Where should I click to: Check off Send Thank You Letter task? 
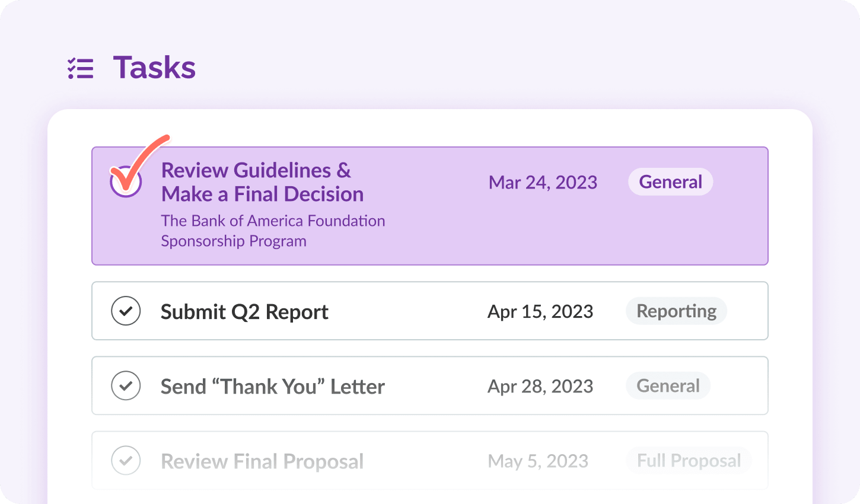(126, 385)
